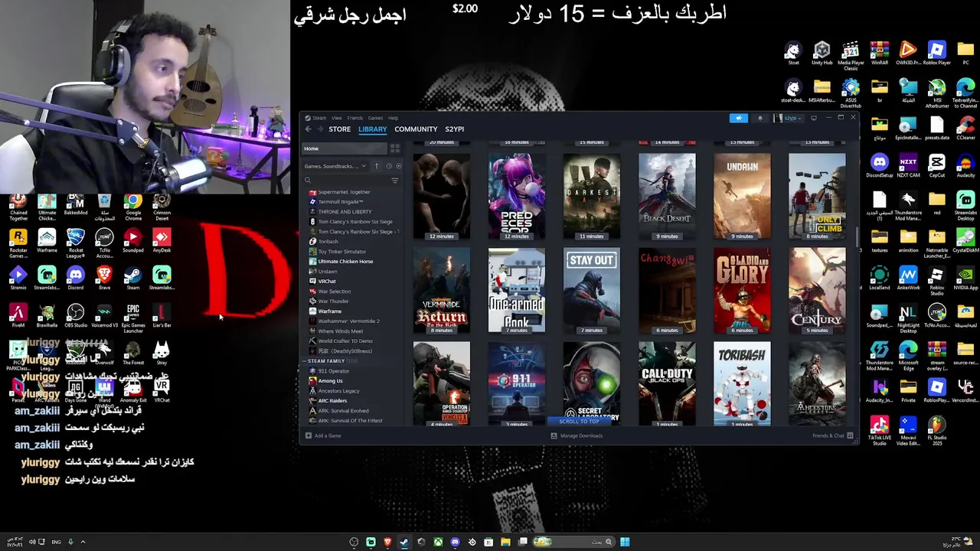Image resolution: width=980 pixels, height=551 pixels.
Task: Open the Call of Duty Black Ops cover
Action: tap(667, 384)
